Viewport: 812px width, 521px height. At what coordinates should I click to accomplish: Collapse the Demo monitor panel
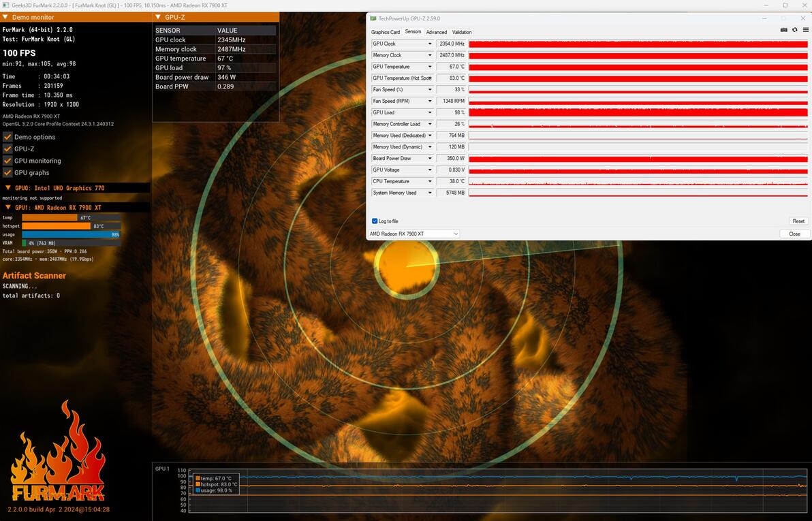5,17
